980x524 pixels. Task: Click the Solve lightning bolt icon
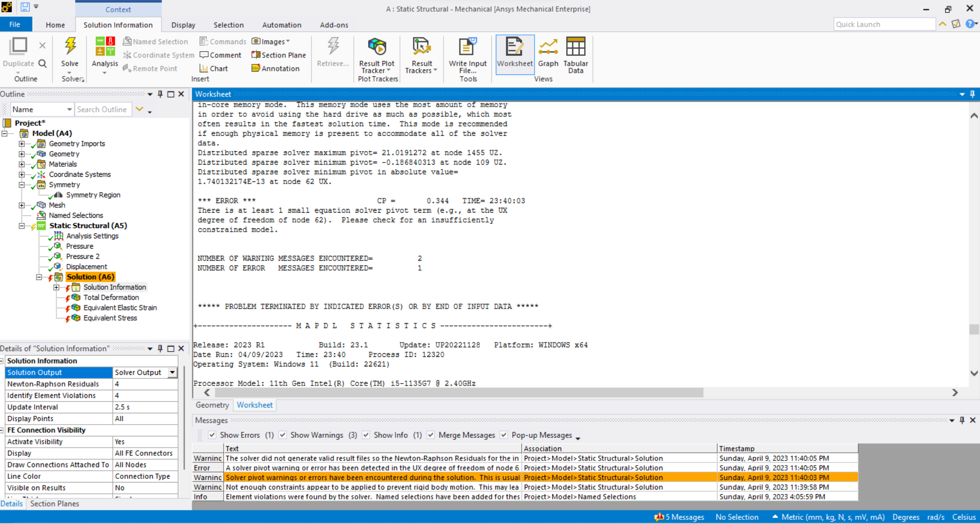pyautogui.click(x=70, y=47)
